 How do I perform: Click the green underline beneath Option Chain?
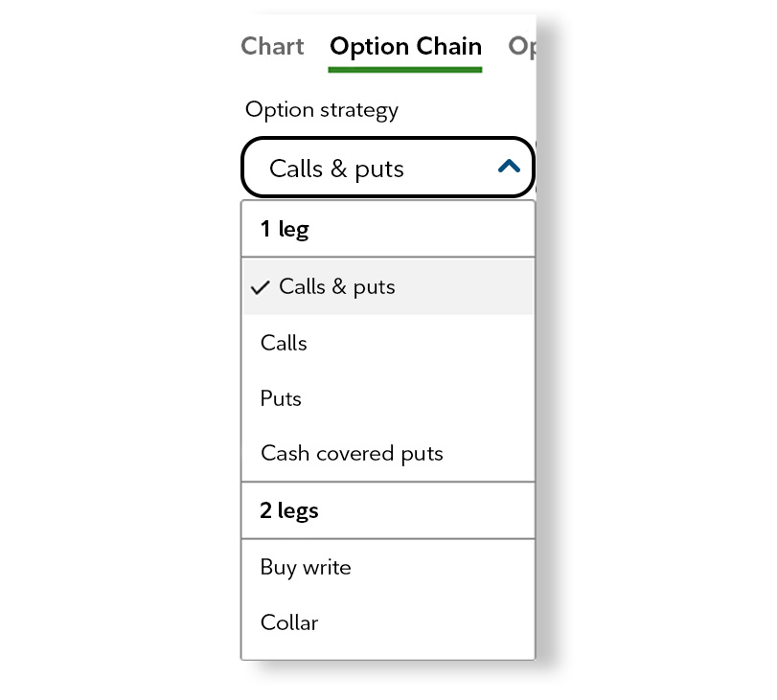coord(405,68)
